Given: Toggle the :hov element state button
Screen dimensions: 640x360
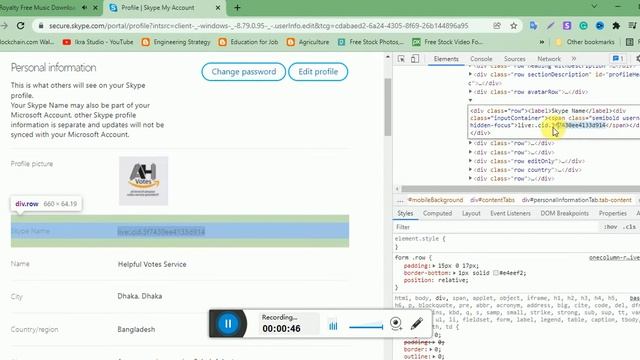Looking at the screenshot, I should 610,227.
